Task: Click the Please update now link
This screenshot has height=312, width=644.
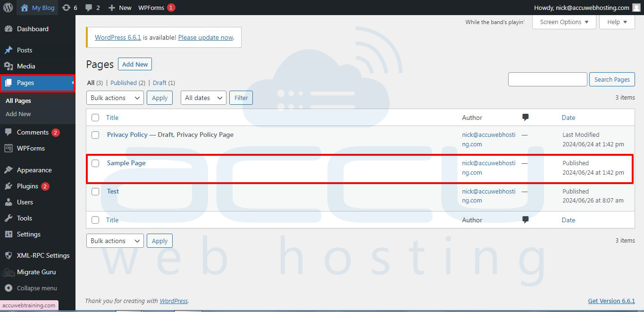Action: pyautogui.click(x=206, y=37)
